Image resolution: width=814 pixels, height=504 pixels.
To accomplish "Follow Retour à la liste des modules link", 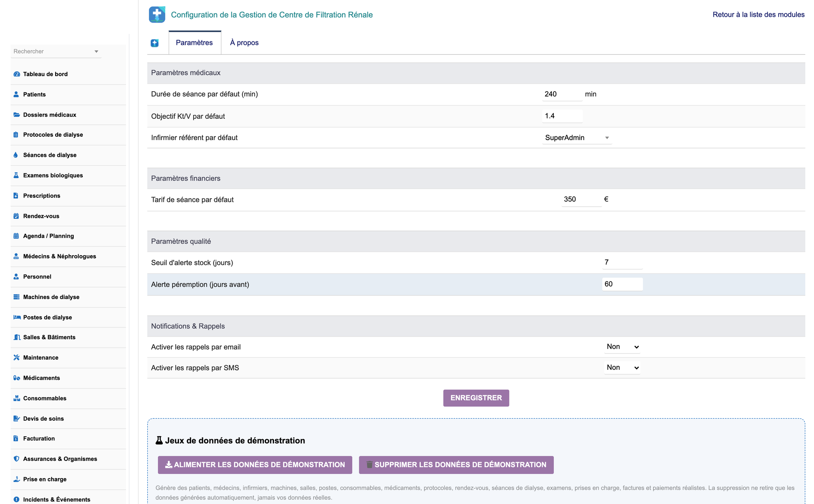I will click(x=758, y=15).
